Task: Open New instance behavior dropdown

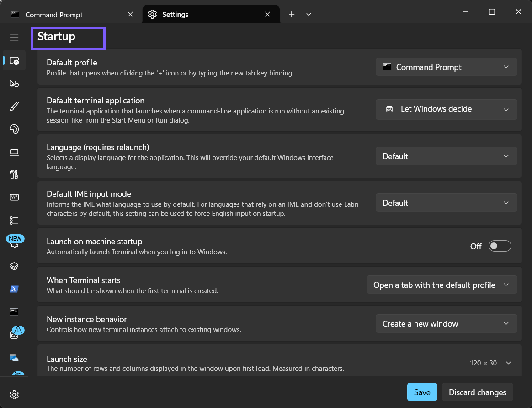Action: pyautogui.click(x=446, y=324)
